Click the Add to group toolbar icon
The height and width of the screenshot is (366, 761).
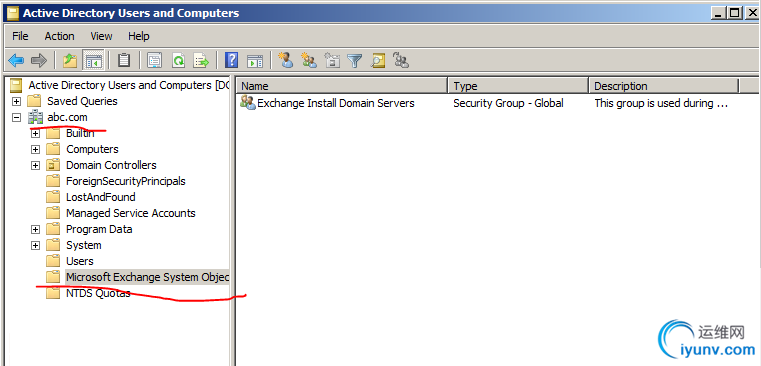click(x=401, y=61)
